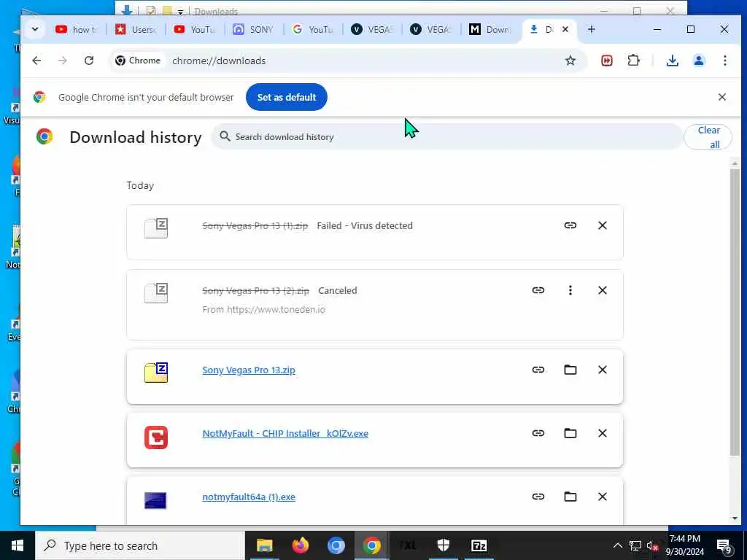Copy link for NotMyFault CHIP Installer

pos(538,433)
